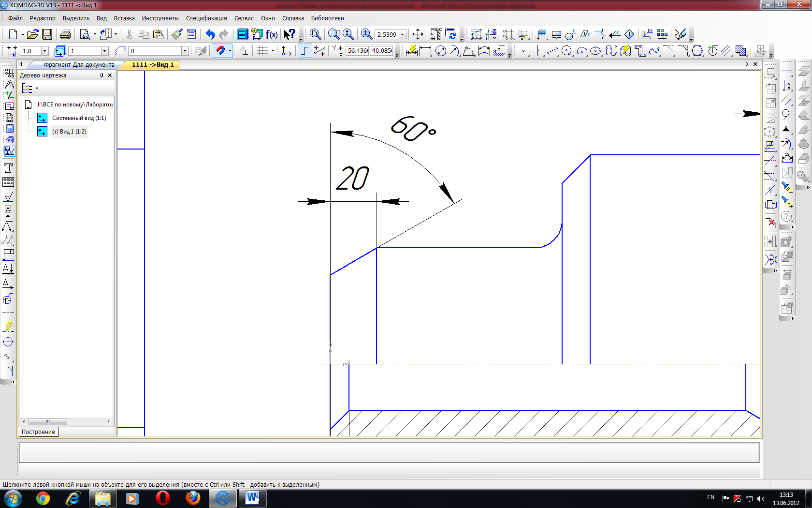812x508 pixels.
Task: Select the diameter dimension tool
Action: 440,50
